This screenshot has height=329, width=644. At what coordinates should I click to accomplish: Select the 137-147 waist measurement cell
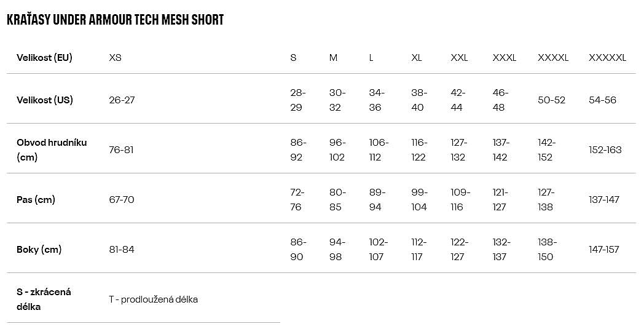(604, 200)
